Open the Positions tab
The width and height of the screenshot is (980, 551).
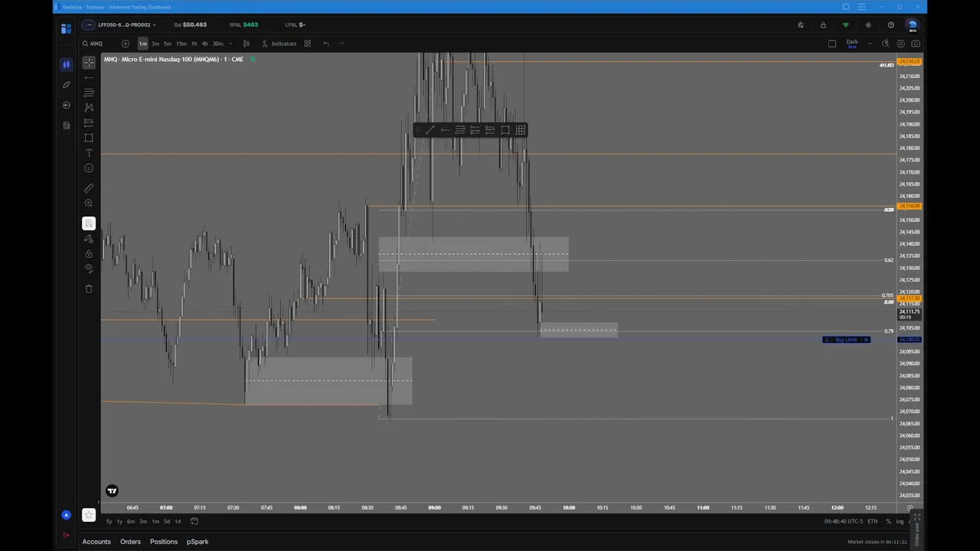click(x=164, y=542)
